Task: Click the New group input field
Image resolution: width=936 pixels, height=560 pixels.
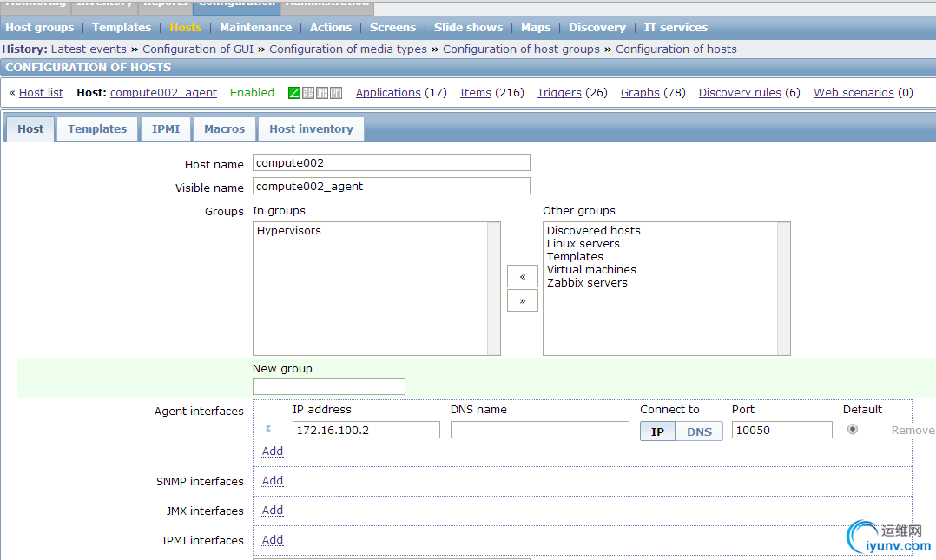Action: [x=329, y=386]
